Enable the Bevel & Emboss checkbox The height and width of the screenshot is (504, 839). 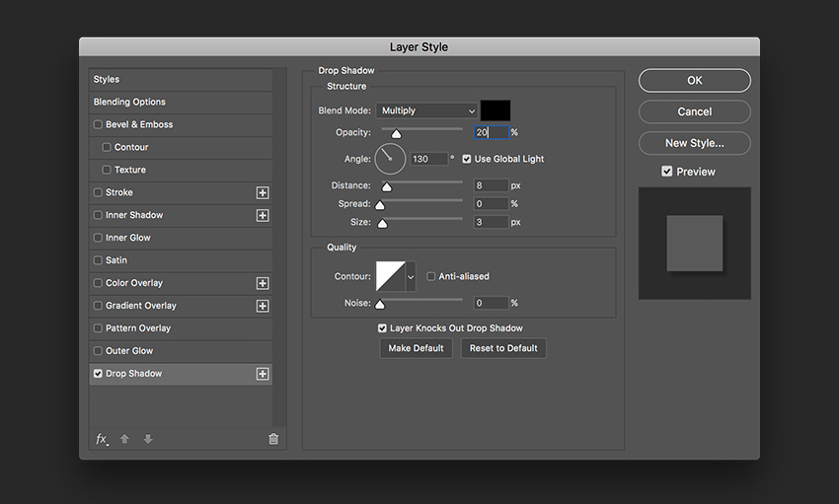pyautogui.click(x=98, y=125)
